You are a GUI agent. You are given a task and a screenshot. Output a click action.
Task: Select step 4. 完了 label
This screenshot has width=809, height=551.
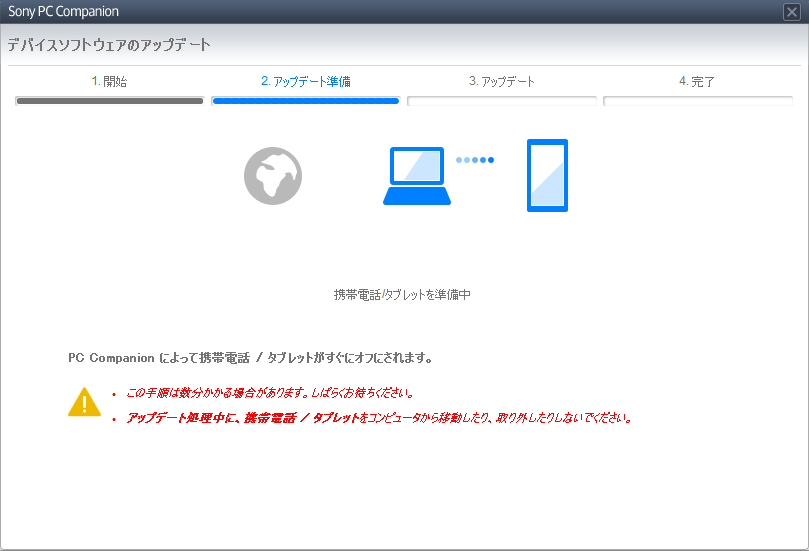(697, 82)
